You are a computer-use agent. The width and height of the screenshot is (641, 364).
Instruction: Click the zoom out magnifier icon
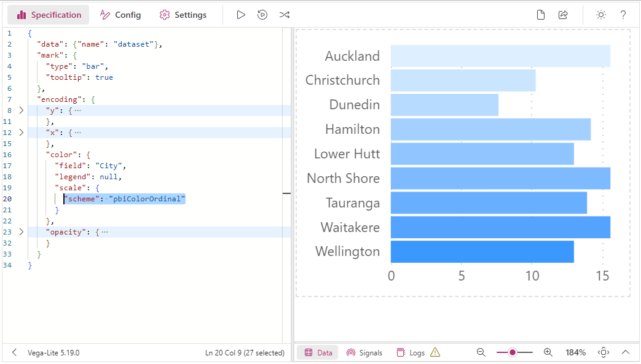pos(481,352)
